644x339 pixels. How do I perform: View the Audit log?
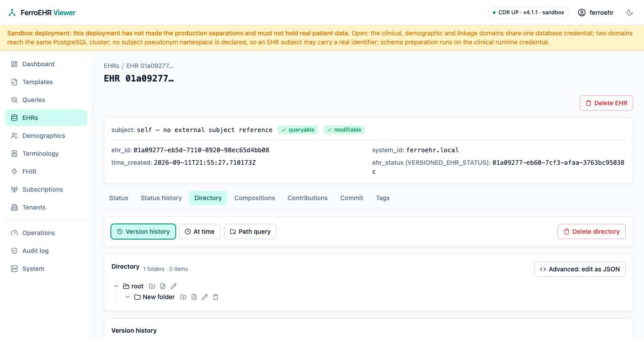tap(46, 251)
